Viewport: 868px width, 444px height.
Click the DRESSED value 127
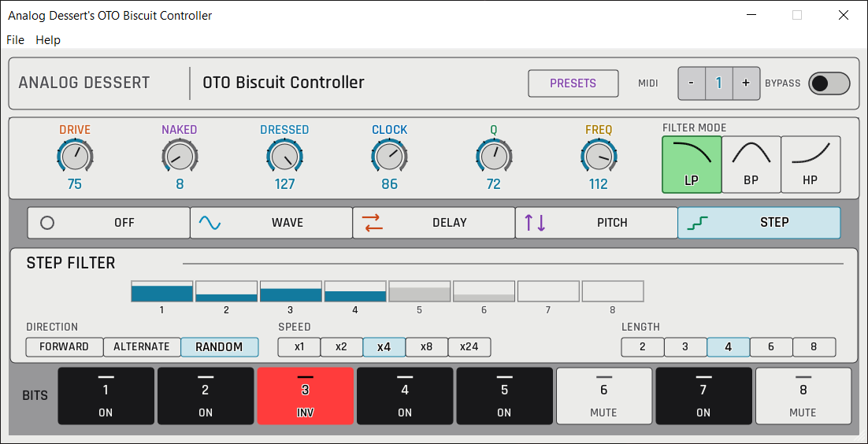point(284,184)
